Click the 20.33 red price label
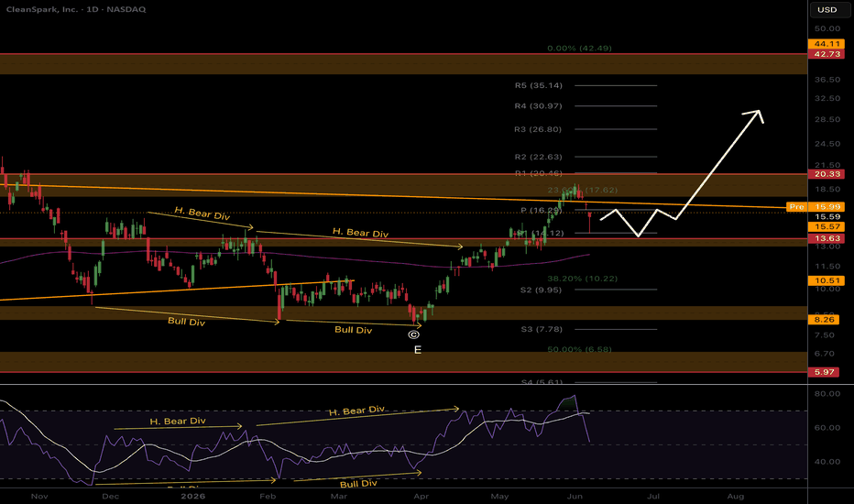The width and height of the screenshot is (854, 504). coord(827,174)
